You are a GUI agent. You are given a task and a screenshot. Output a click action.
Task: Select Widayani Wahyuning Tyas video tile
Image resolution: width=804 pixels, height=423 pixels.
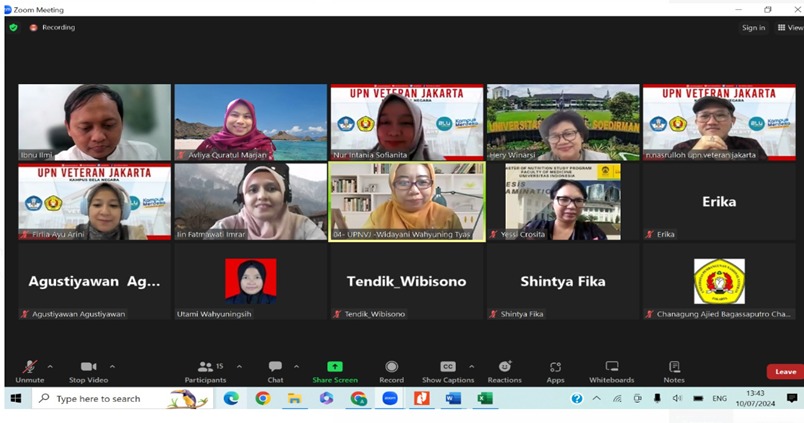(407, 200)
